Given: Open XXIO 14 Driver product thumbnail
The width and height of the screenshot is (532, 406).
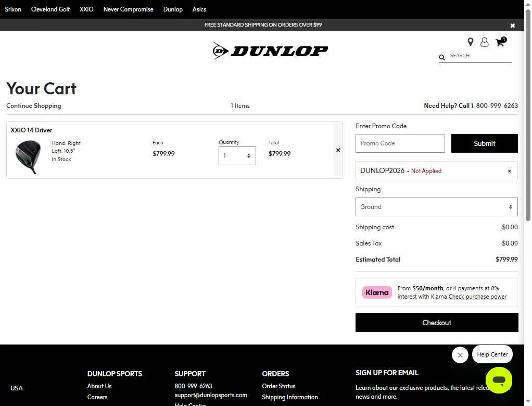Looking at the screenshot, I should click(x=28, y=157).
